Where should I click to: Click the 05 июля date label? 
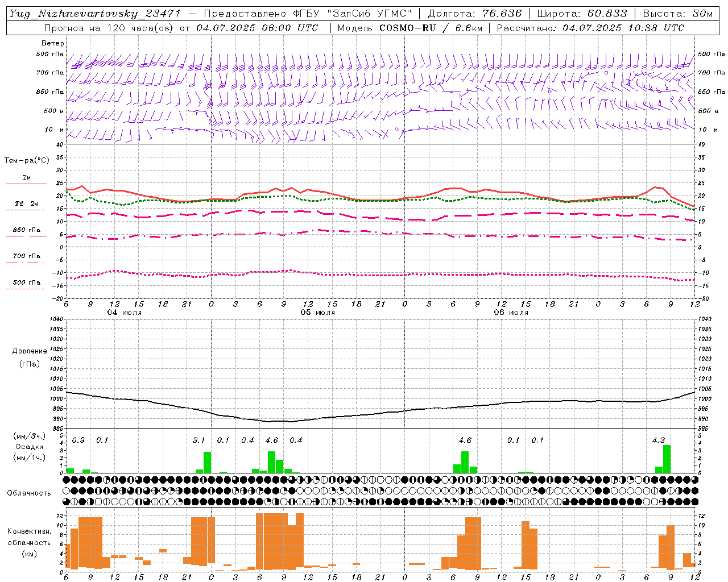318,313
